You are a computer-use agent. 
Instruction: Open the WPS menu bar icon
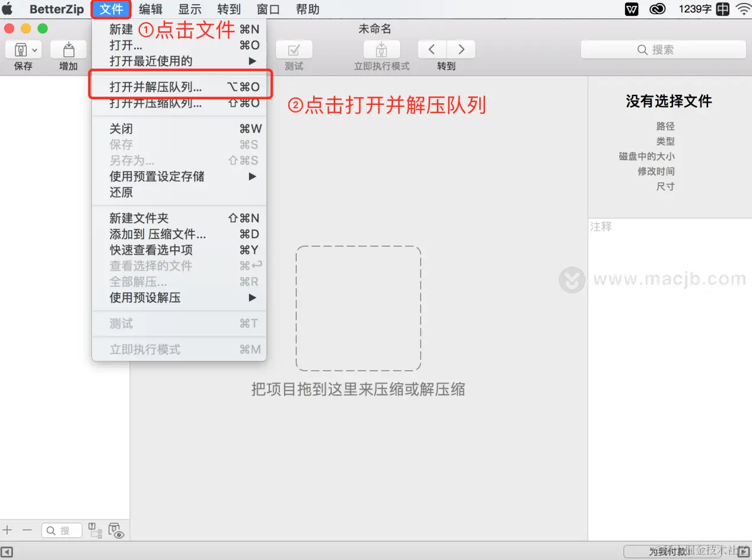coord(632,9)
